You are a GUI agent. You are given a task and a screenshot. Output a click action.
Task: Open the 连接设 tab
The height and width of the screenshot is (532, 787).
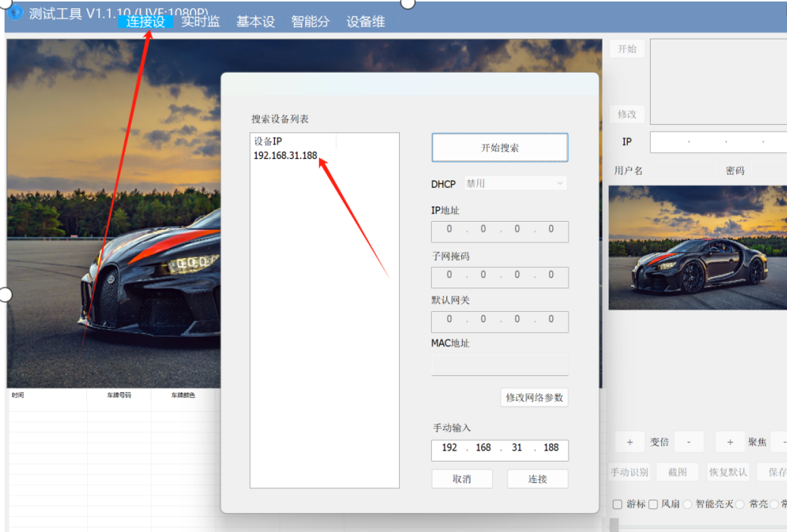pos(145,21)
